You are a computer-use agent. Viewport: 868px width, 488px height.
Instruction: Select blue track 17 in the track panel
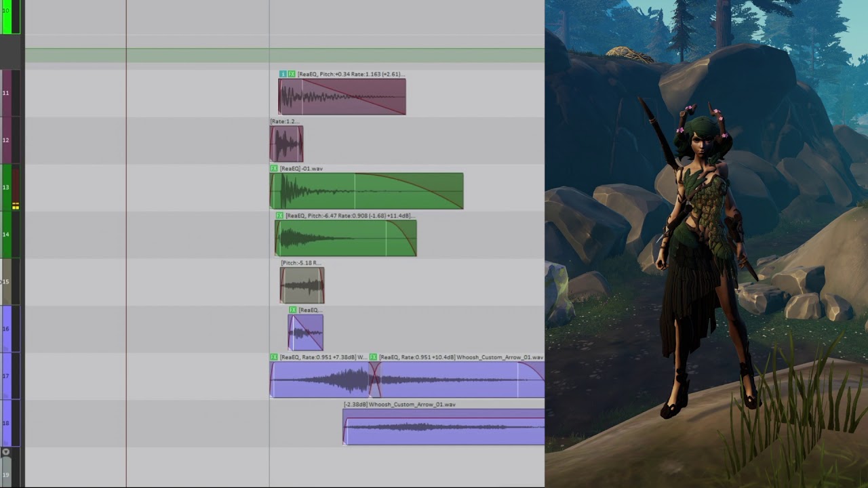(x=6, y=376)
